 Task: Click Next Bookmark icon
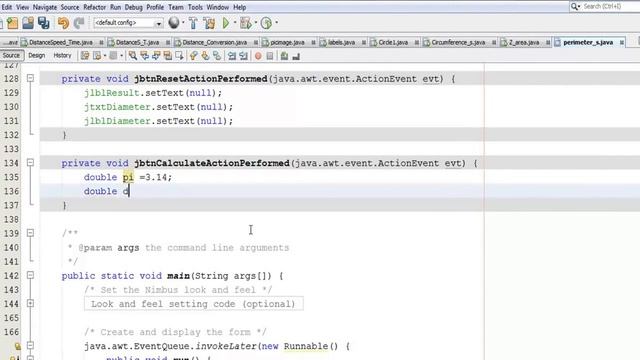click(x=205, y=56)
